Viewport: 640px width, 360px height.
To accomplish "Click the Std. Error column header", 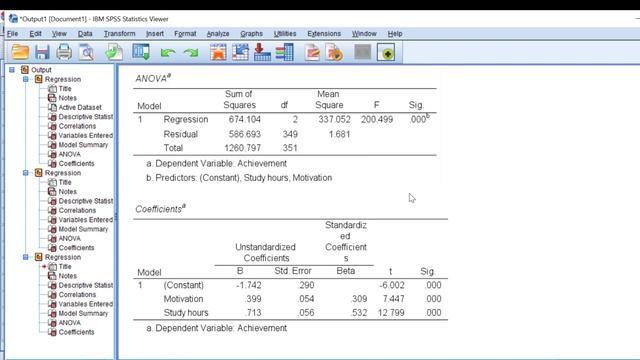I will 293,271.
